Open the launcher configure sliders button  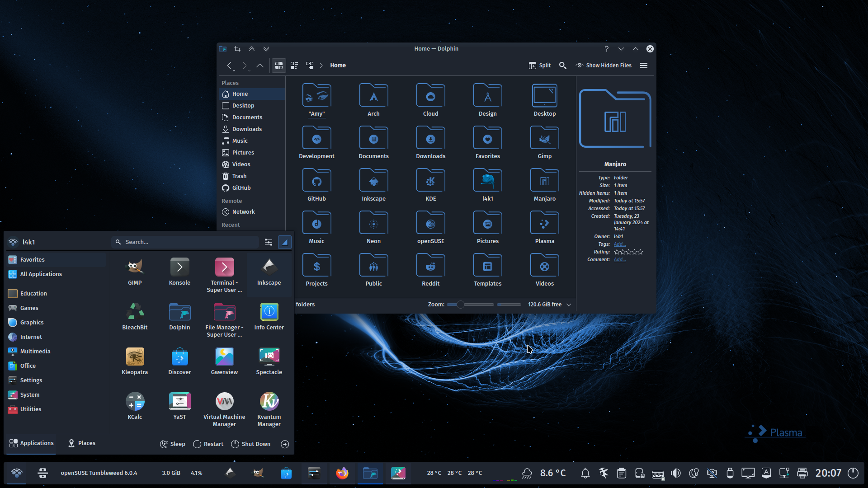click(x=269, y=242)
